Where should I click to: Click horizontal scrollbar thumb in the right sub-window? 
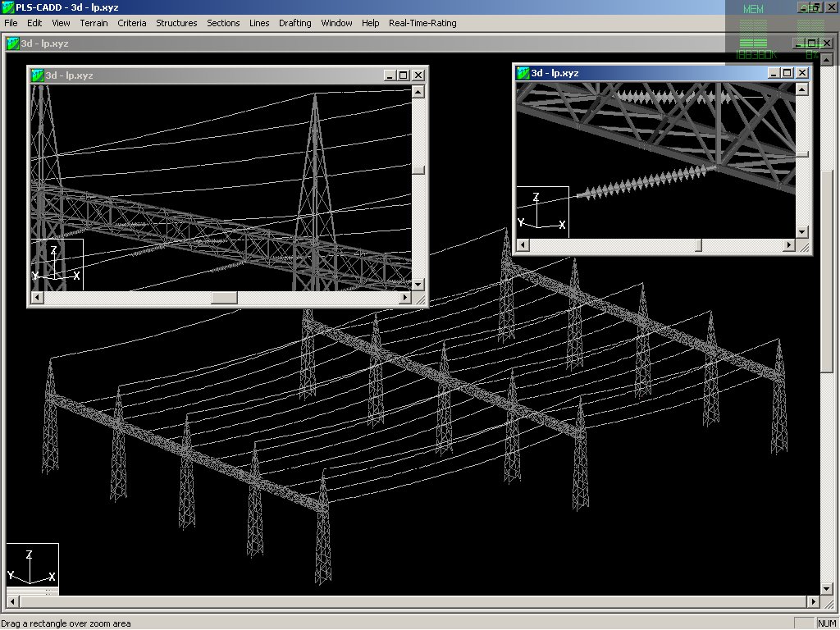tap(699, 244)
